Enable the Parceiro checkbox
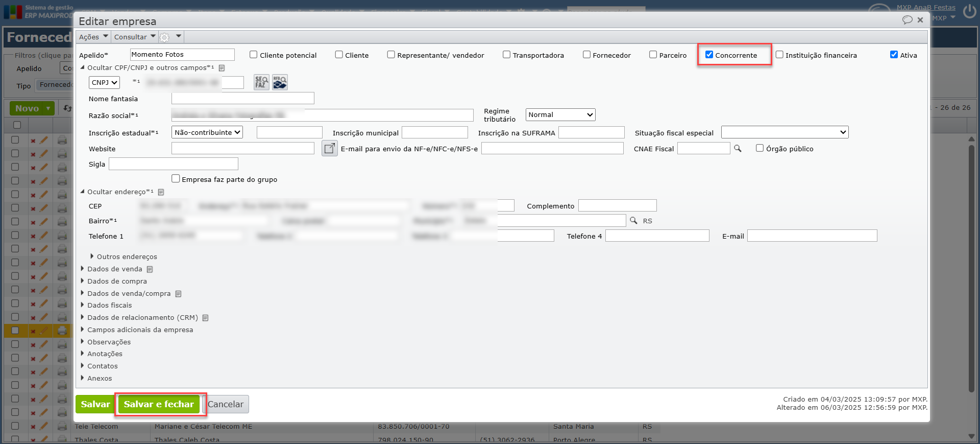 [653, 55]
